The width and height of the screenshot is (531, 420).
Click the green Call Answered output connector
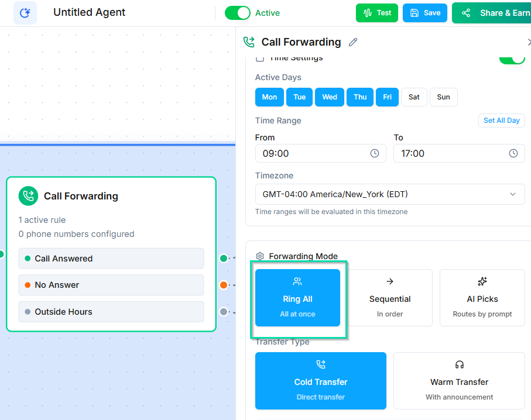[x=224, y=259]
